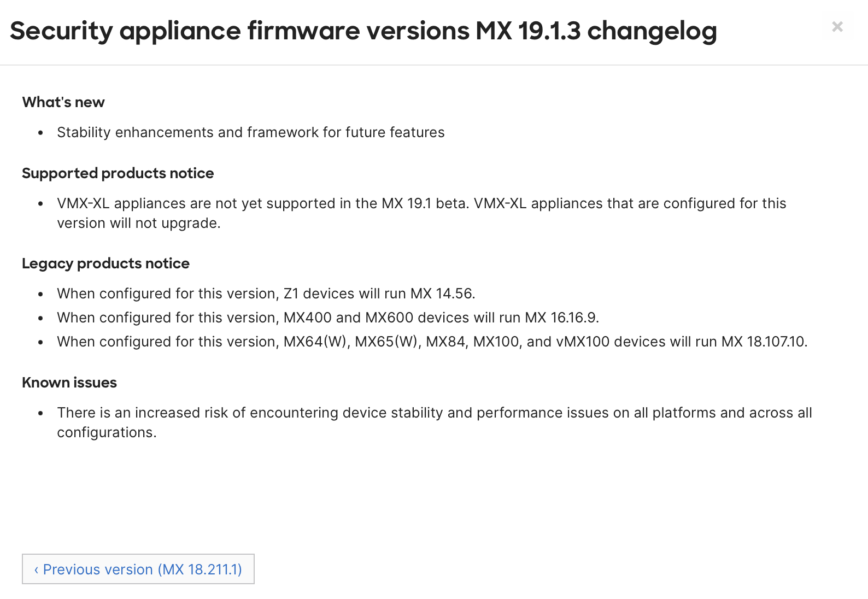
Task: Click the close X icon
Action: (x=836, y=26)
